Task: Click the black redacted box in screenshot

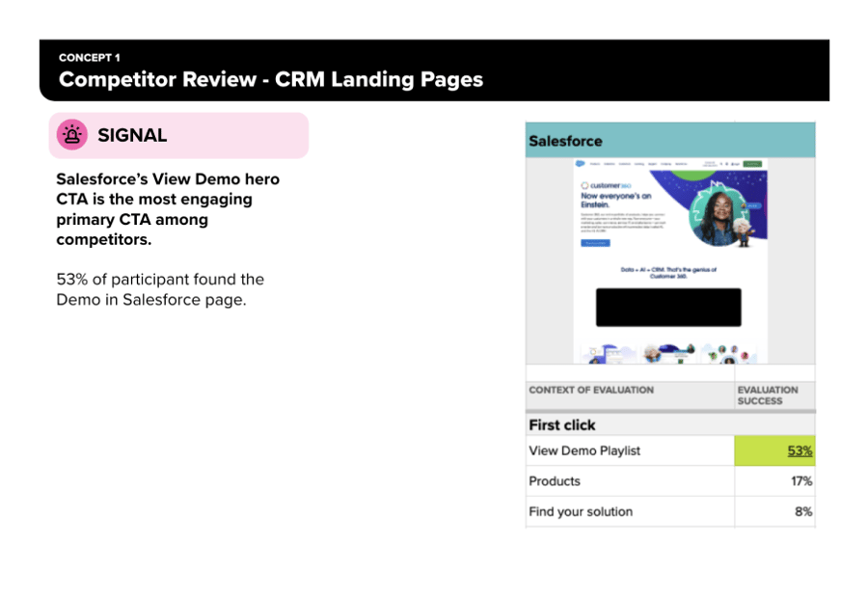Action: click(x=668, y=308)
